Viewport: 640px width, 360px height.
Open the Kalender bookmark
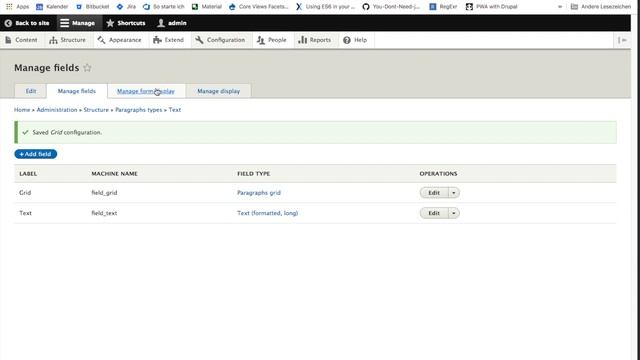pyautogui.click(x=52, y=7)
